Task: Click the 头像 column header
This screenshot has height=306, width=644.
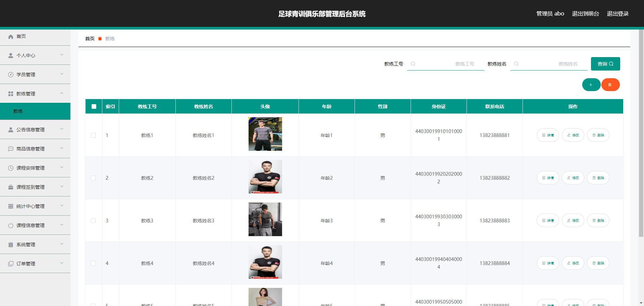Action: (265, 106)
